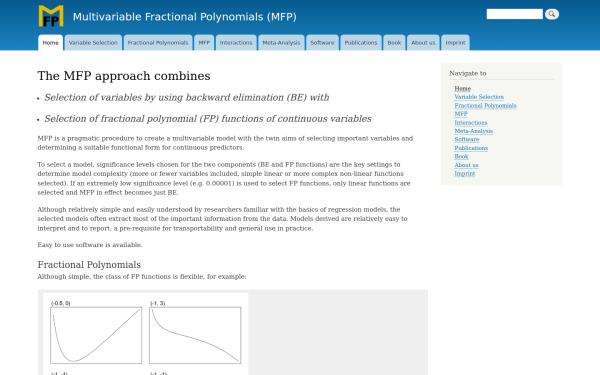The height and width of the screenshot is (375, 600).
Task: Select the Book tab
Action: (394, 42)
